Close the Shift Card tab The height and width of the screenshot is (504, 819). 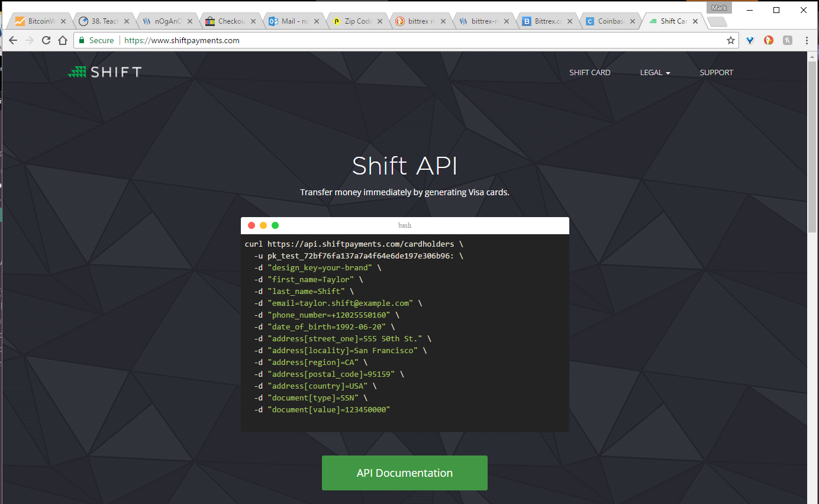point(695,21)
